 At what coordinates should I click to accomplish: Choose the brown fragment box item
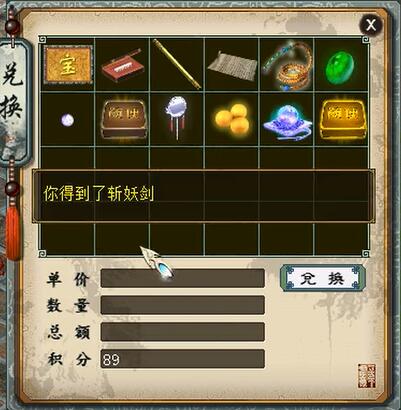point(123,119)
